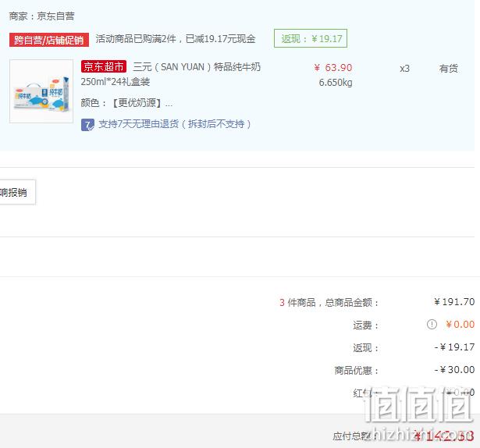Viewport: 480px width, 448px height.
Task: Click the 应付总额 label
Action: point(354,436)
